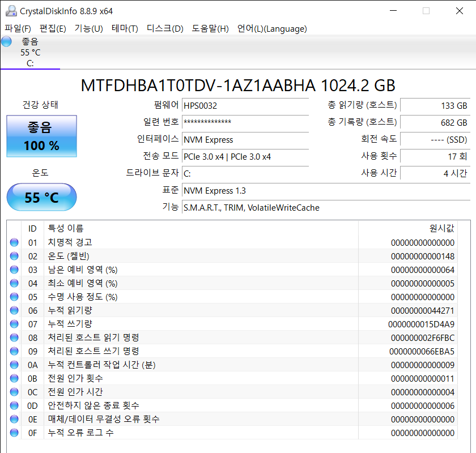Image resolution: width=476 pixels, height=453 pixels.
Task: Click the 전송 모드 PCIe 3.0 x4 field
Action: pos(245,156)
